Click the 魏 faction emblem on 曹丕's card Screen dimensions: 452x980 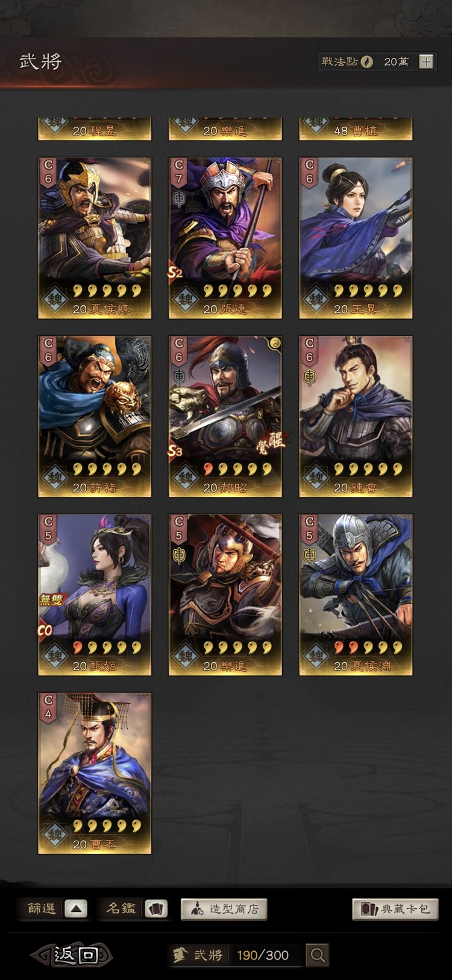tap(55, 835)
